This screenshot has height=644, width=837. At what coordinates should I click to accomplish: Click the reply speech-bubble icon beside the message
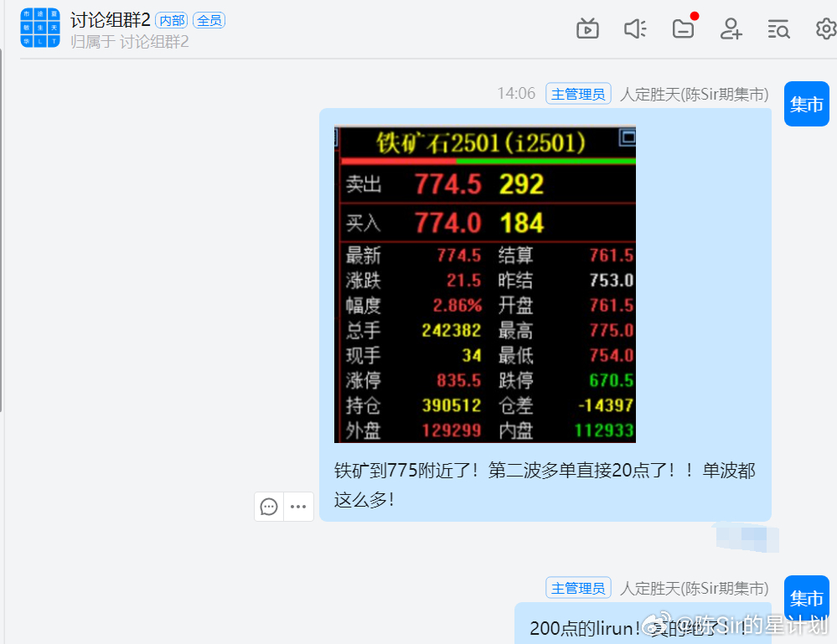pos(269,507)
